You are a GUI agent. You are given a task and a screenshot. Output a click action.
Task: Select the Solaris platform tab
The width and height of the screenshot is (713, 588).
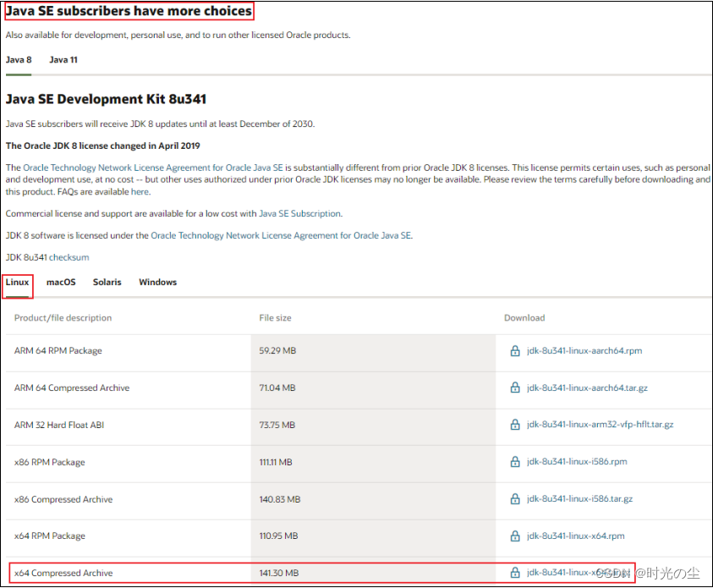coord(107,283)
